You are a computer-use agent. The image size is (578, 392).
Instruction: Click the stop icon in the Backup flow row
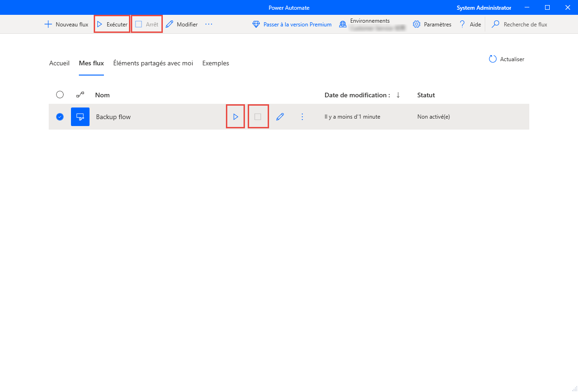tap(258, 117)
